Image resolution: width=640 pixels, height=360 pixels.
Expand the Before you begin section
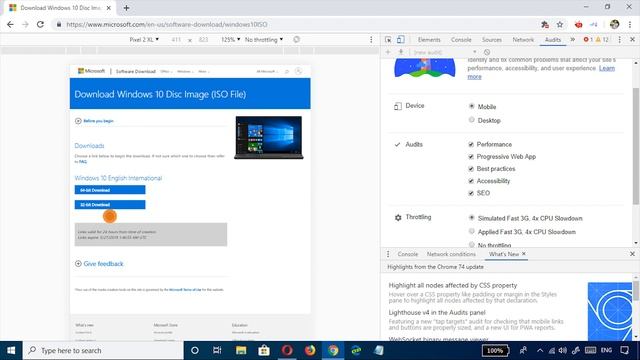click(x=94, y=121)
